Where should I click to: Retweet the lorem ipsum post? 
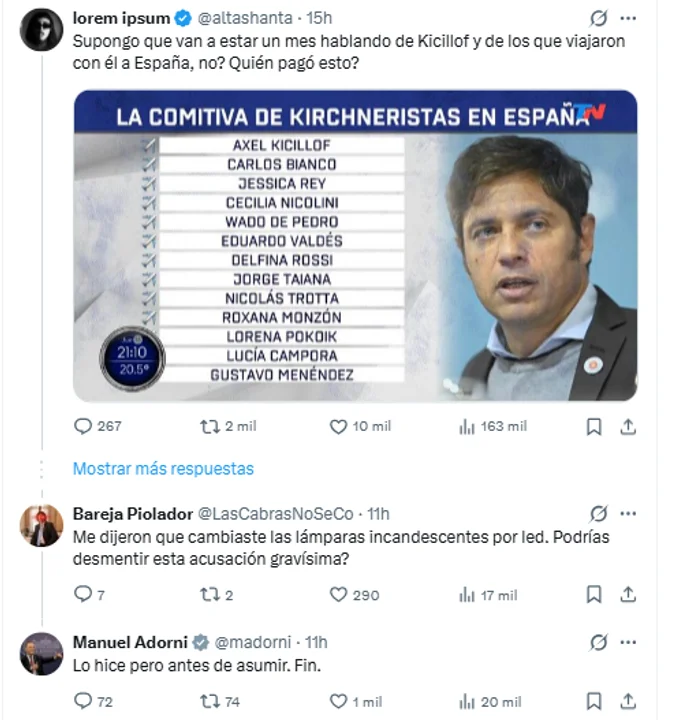[x=210, y=426]
